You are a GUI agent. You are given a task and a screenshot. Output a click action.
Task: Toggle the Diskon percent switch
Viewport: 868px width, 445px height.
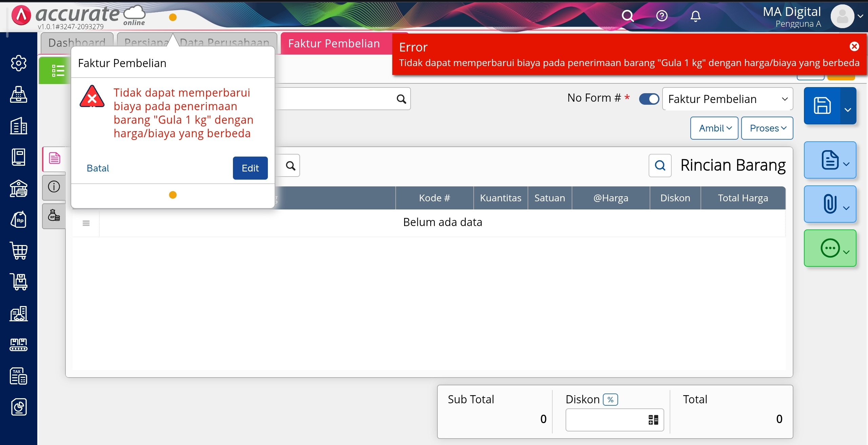coord(610,400)
